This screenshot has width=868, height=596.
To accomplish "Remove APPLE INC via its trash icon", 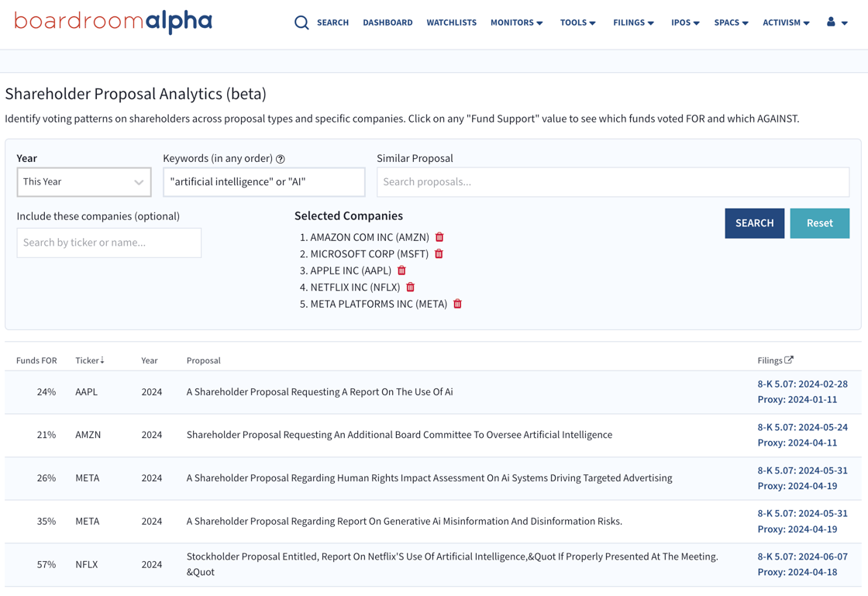I will pos(401,270).
